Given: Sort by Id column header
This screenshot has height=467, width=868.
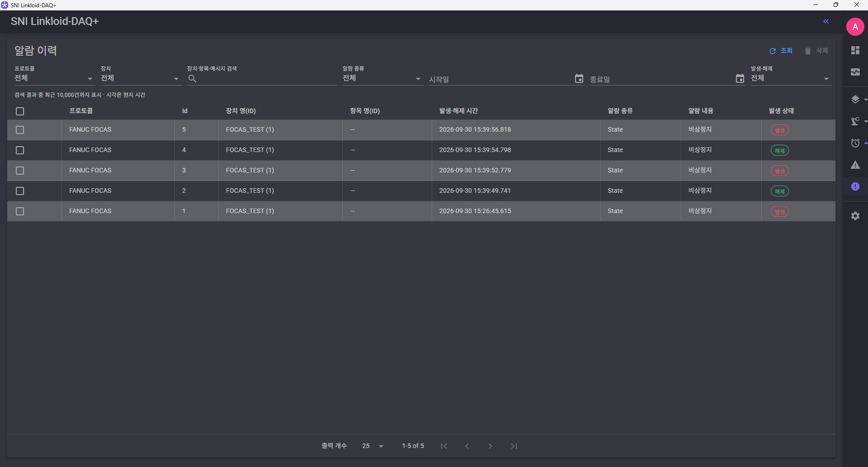Looking at the screenshot, I should pos(185,111).
